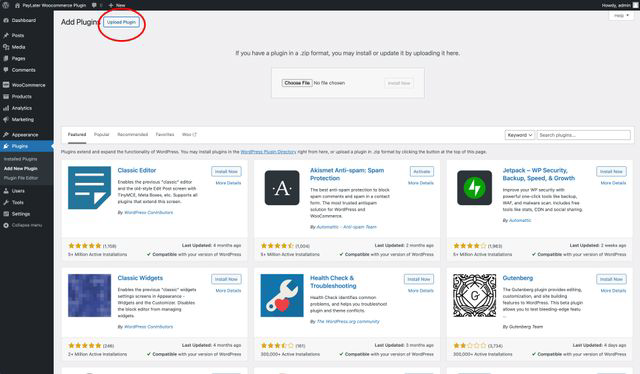Screen dimensions: 640x374
Task: Click the Search plugins input field
Action: click(584, 135)
